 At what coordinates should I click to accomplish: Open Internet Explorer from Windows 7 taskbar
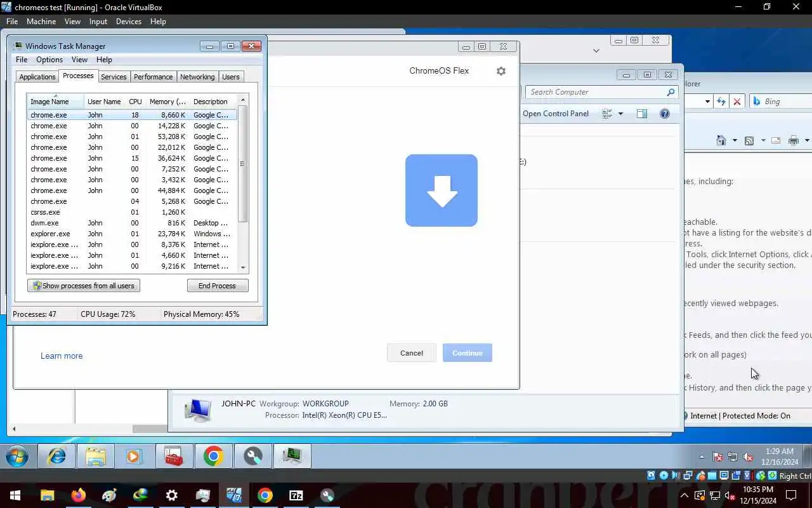[57, 456]
